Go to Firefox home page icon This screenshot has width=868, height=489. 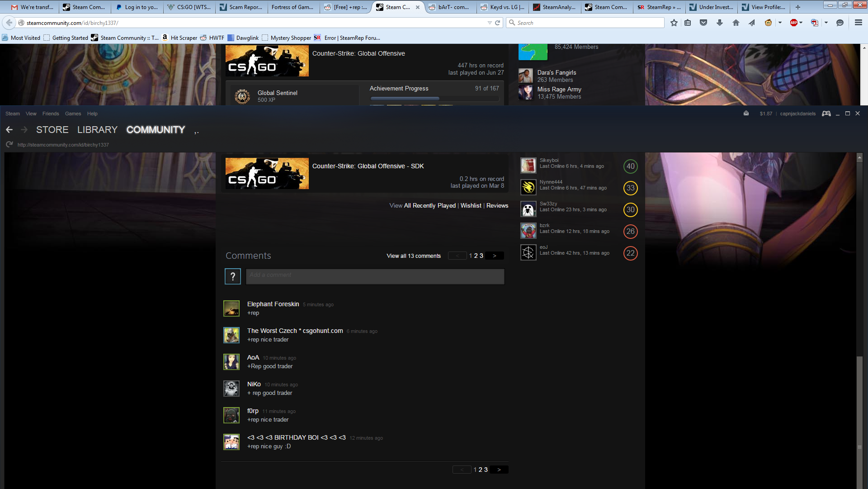tap(736, 23)
